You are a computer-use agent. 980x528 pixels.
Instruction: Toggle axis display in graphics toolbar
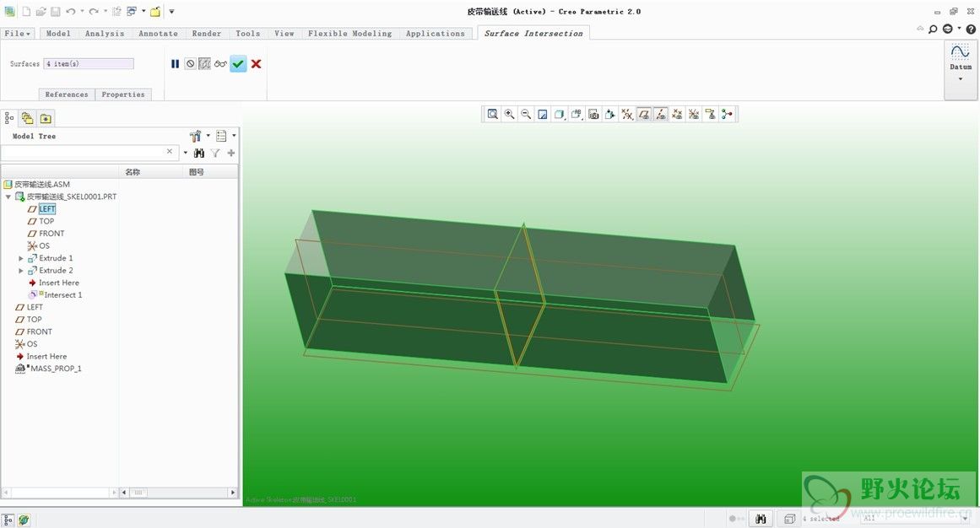pos(661,114)
